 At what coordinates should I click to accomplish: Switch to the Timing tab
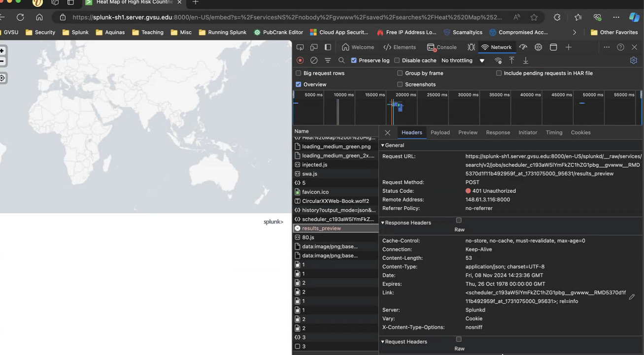tap(554, 132)
